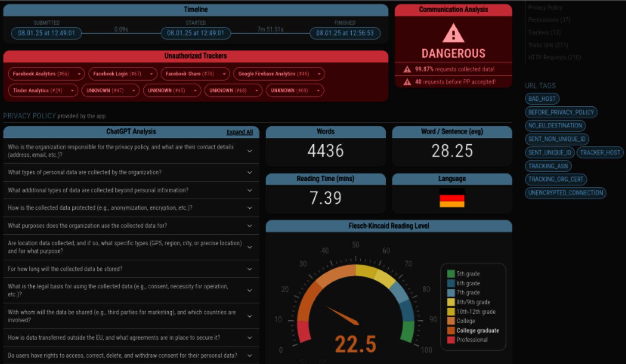This screenshot has width=626, height=364.
Task: Click the German flag language icon
Action: (452, 198)
